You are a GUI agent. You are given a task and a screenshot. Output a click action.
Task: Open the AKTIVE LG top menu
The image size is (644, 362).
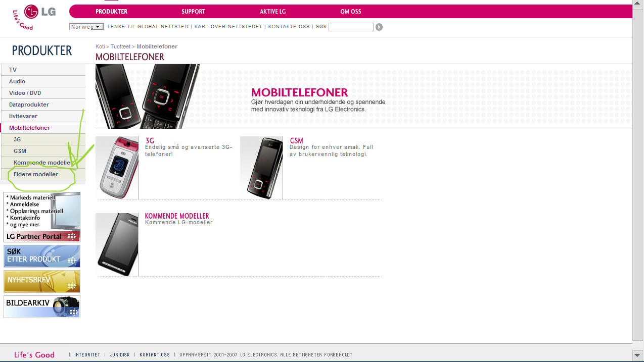pyautogui.click(x=273, y=12)
